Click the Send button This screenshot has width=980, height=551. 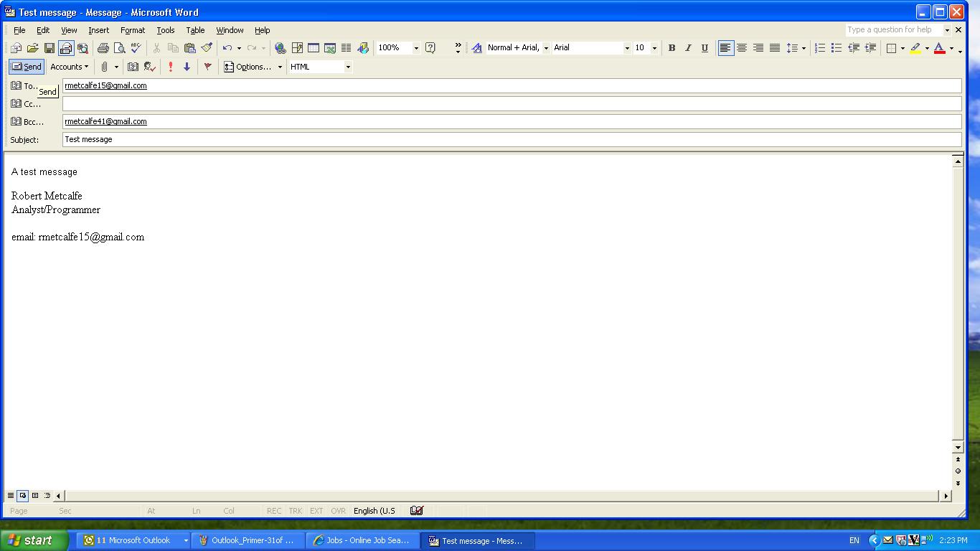27,67
